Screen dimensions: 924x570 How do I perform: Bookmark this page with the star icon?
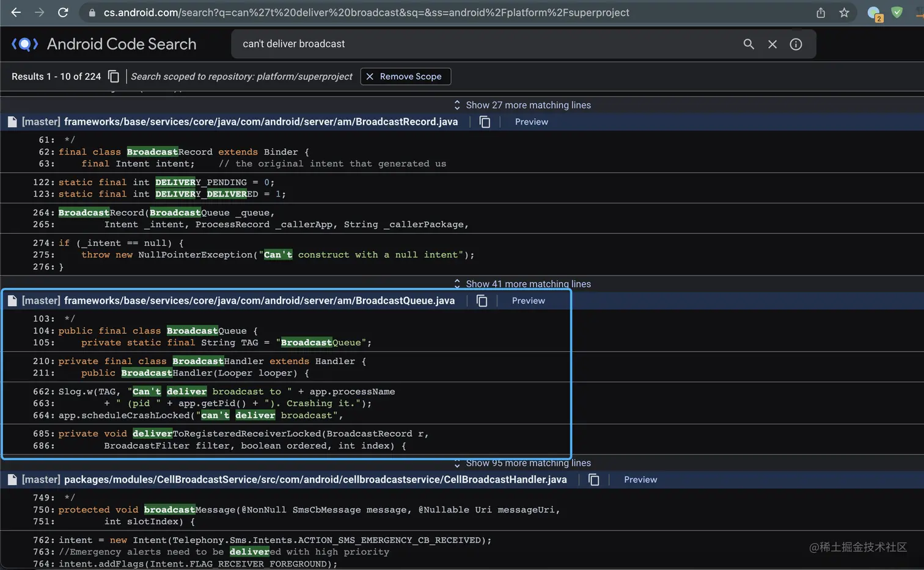[844, 13]
